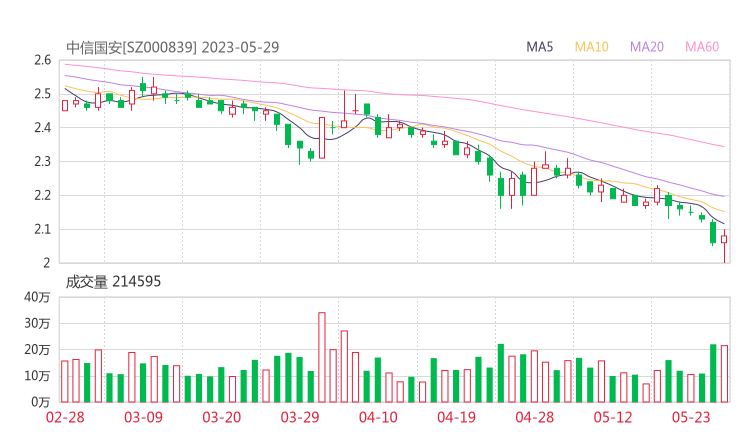This screenshot has height=440, width=740.
Task: Click the 2.4 price axis label
Action: click(42, 127)
